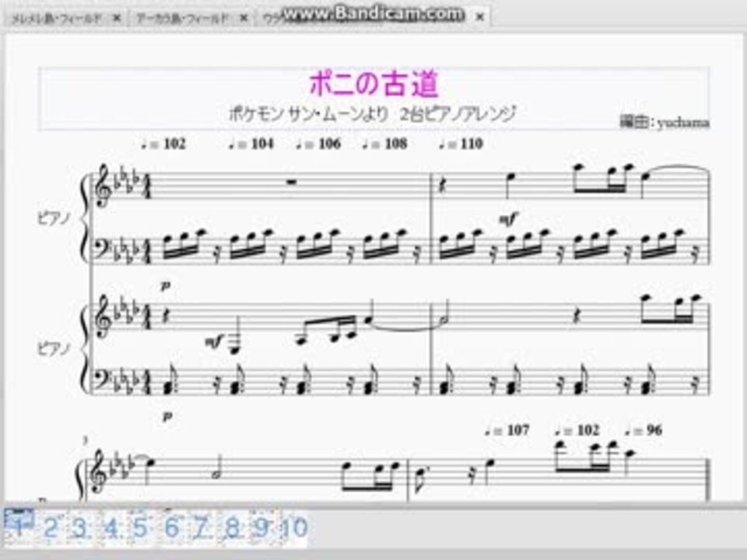Switch to the メレメレ島・フィールド score tab
The width and height of the screenshot is (747, 560).
point(56,19)
